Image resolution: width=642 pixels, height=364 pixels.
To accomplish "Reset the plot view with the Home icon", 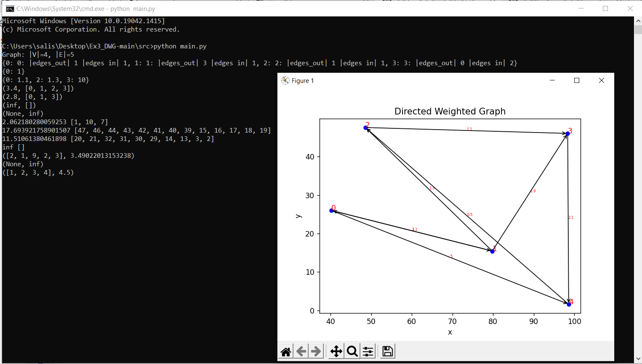I will coord(285,351).
